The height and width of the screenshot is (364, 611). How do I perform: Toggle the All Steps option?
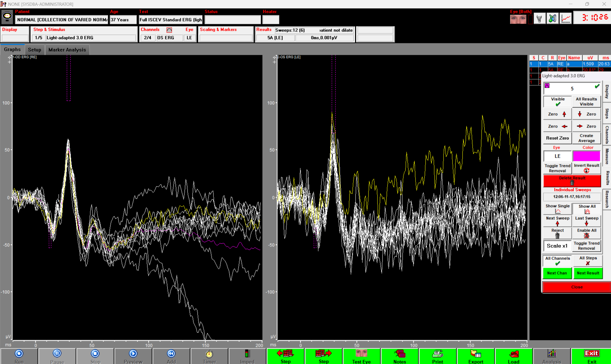pos(588,261)
